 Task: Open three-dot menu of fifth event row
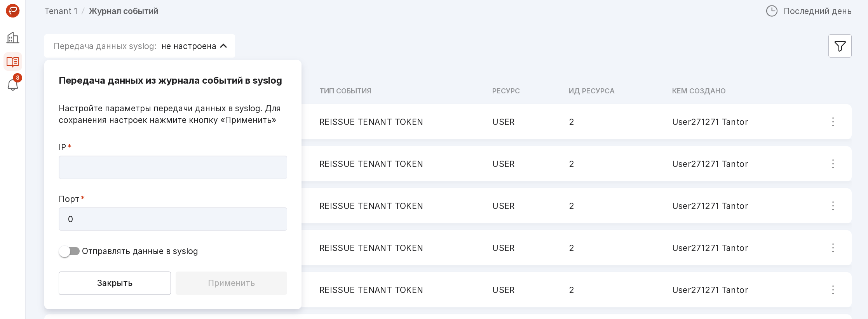pyautogui.click(x=833, y=290)
